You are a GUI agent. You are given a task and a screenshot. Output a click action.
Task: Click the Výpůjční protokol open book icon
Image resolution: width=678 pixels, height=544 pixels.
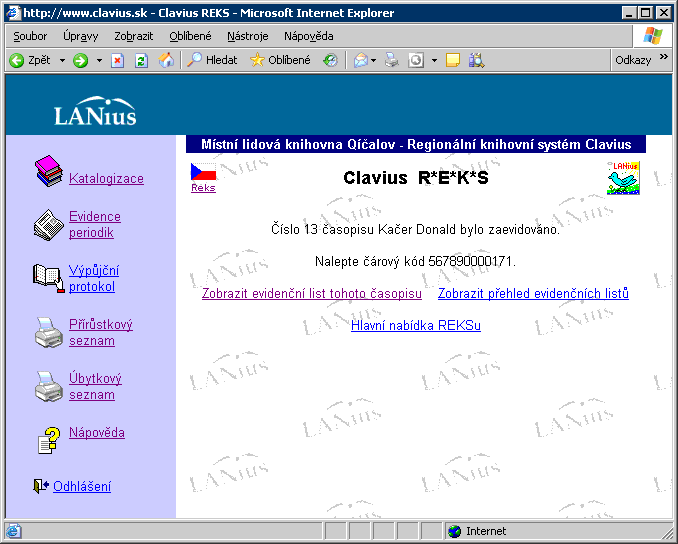click(x=49, y=278)
